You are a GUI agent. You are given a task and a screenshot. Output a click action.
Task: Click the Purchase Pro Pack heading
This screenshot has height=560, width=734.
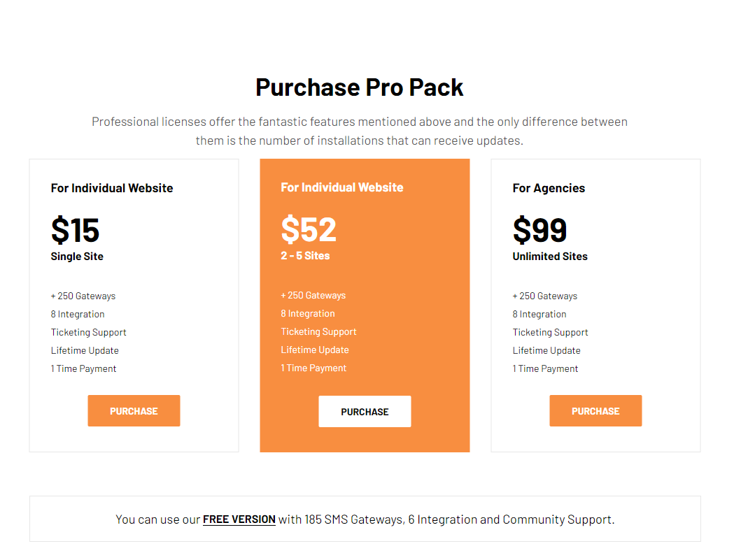(x=360, y=87)
